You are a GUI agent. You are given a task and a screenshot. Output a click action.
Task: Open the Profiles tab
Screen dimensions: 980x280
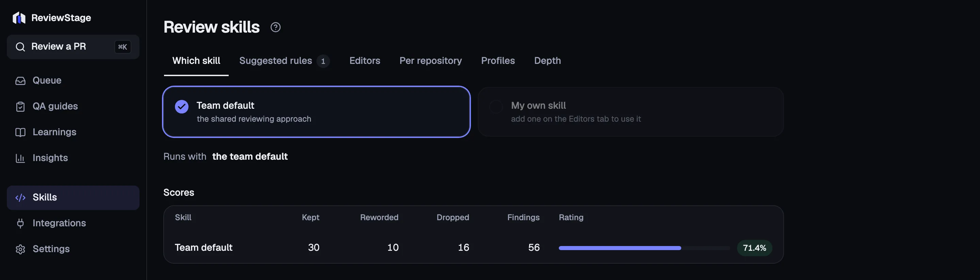click(x=498, y=61)
